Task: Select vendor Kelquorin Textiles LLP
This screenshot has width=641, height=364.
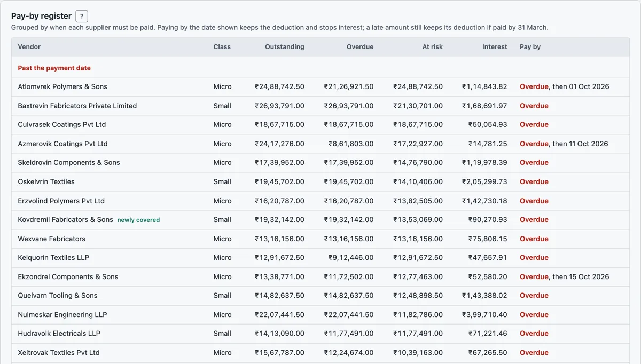Action: pos(53,257)
